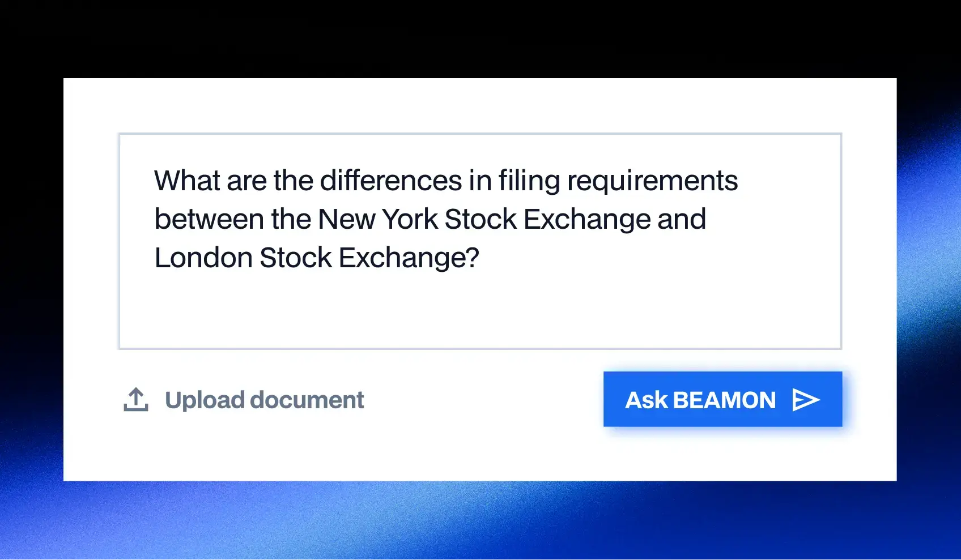Click the paper-plane send icon
961x560 pixels.
(x=806, y=400)
